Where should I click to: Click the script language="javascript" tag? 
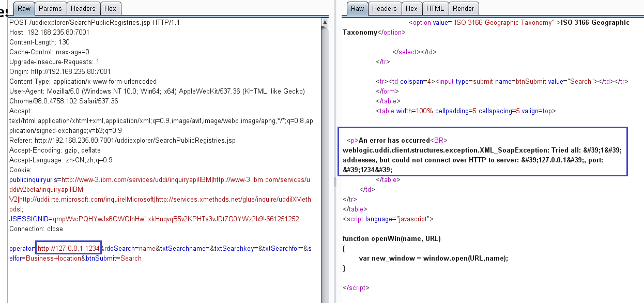point(388,219)
